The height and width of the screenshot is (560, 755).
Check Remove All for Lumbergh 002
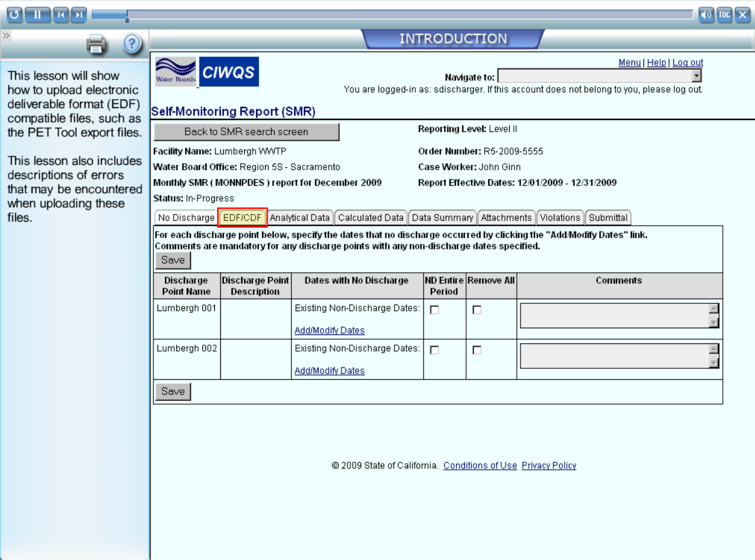click(476, 350)
